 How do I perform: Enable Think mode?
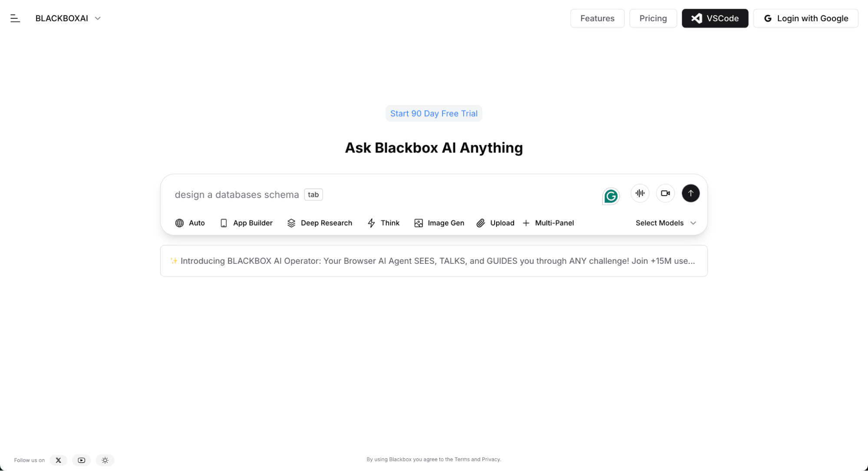pyautogui.click(x=383, y=223)
